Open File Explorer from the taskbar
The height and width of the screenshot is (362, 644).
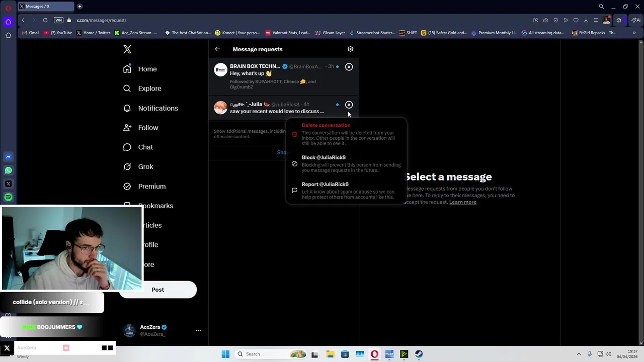(x=330, y=354)
